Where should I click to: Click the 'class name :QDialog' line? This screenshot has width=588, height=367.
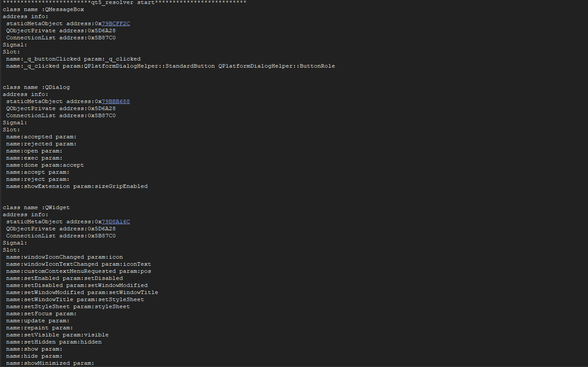pos(36,87)
